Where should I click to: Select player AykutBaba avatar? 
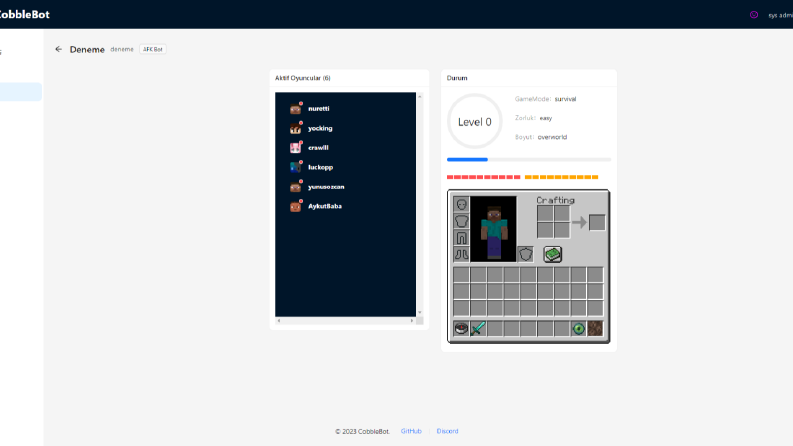(295, 206)
